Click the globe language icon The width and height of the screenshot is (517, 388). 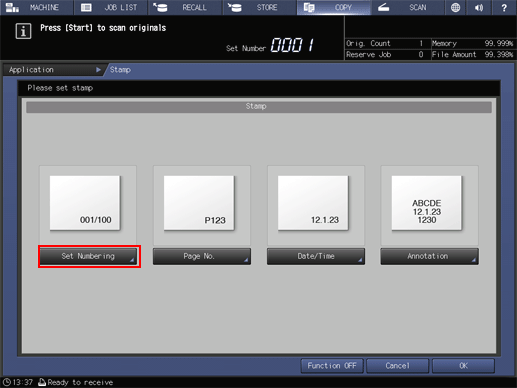[x=455, y=7]
